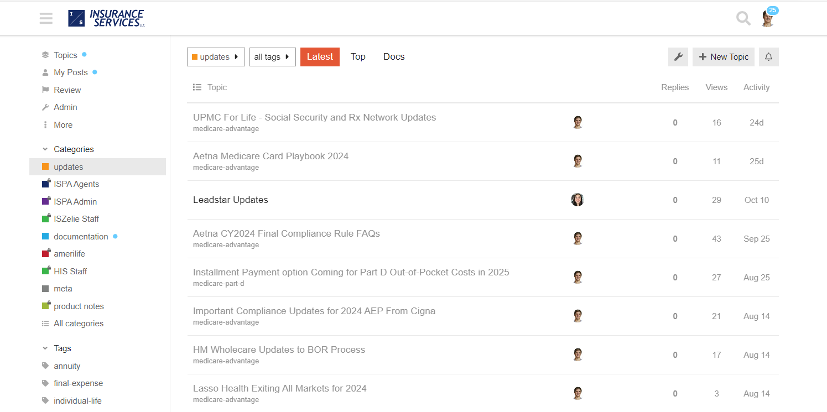Click medicare-advantage tag under Cigna topic
This screenshot has height=412, width=827.
point(226,322)
